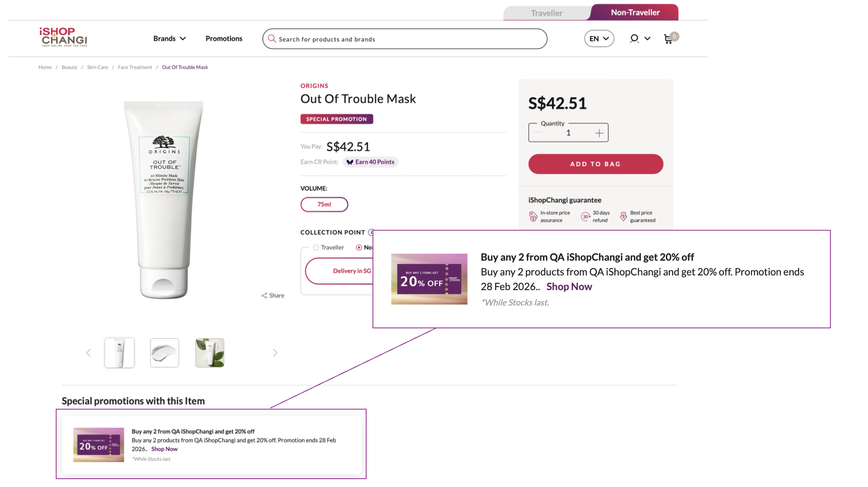Increase quantity with the plus icon

click(599, 133)
